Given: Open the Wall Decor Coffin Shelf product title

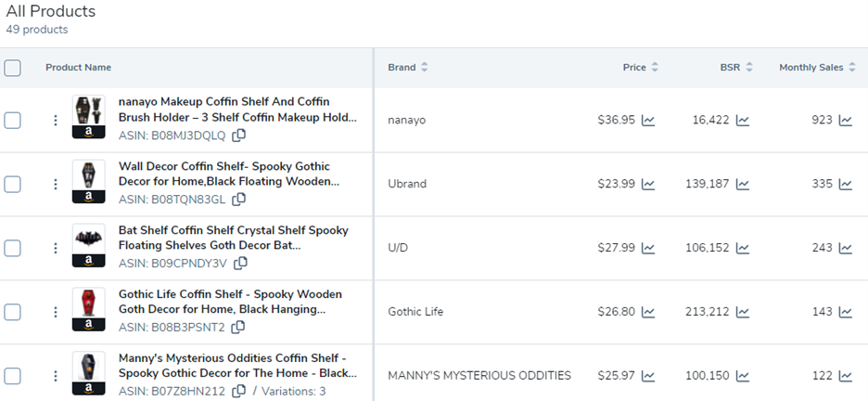Looking at the screenshot, I should point(229,174).
